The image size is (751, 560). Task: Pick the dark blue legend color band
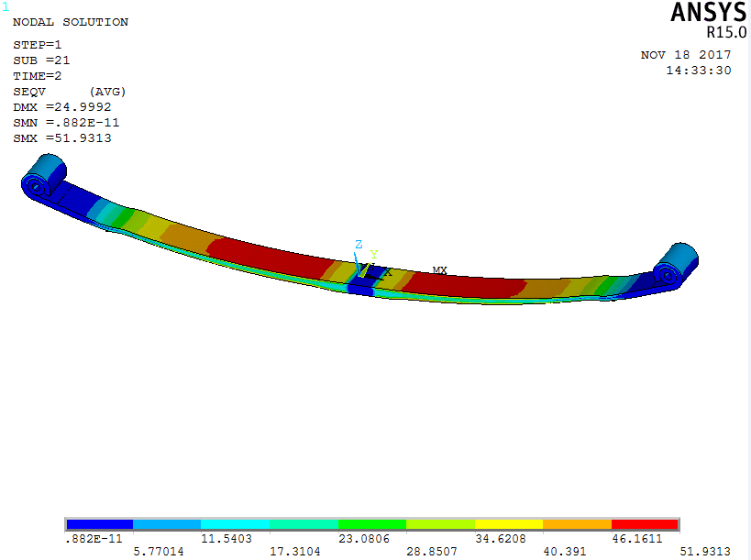[x=99, y=524]
